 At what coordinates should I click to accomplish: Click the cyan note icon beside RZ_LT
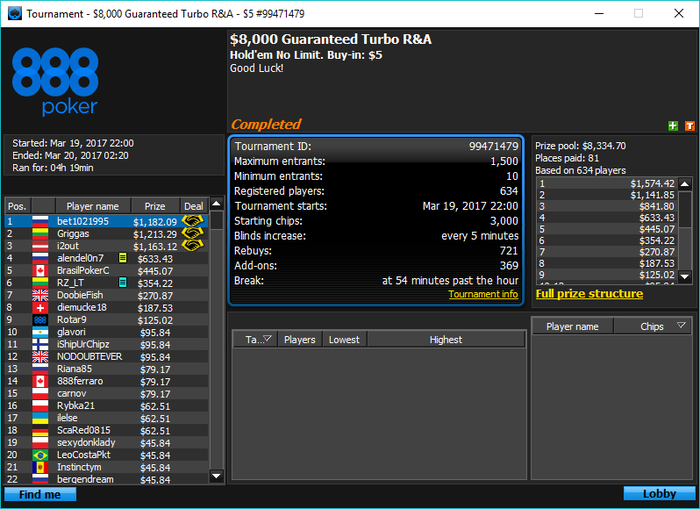(122, 283)
